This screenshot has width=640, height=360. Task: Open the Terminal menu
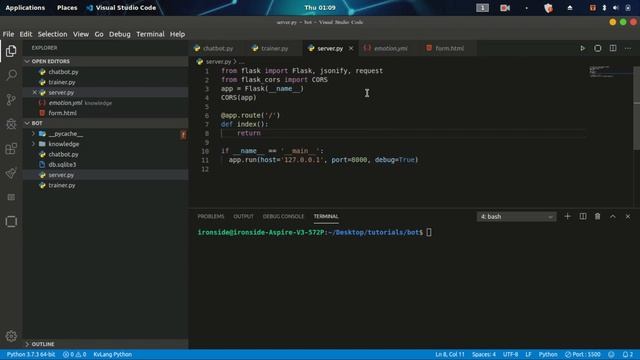[150, 34]
